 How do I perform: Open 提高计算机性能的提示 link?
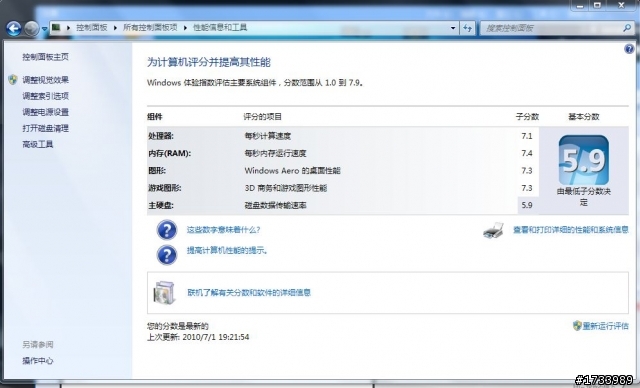(227, 251)
